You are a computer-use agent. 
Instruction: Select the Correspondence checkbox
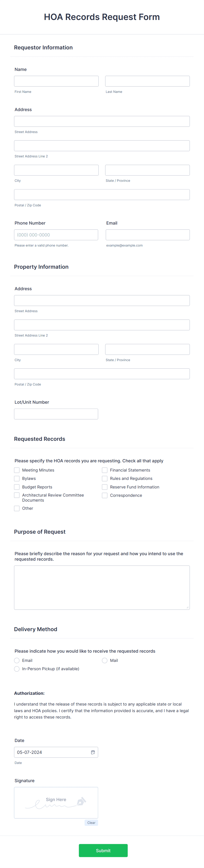pyautogui.click(x=105, y=495)
